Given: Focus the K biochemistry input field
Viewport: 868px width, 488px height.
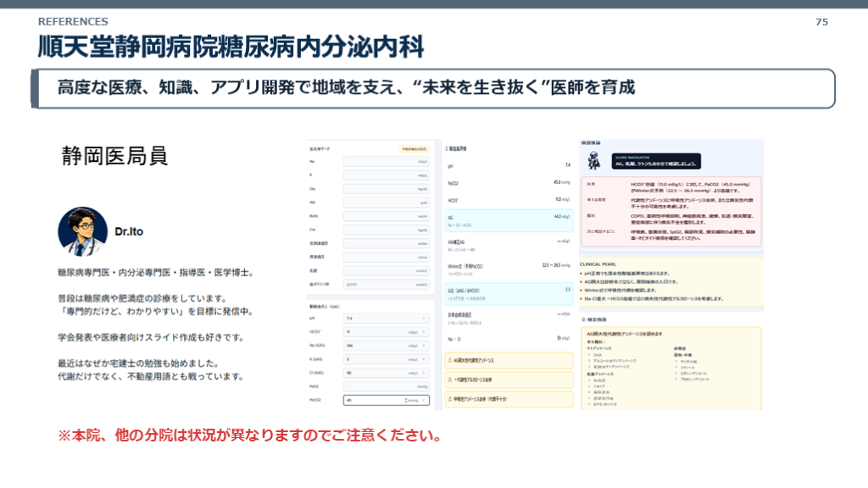Looking at the screenshot, I should point(387,175).
